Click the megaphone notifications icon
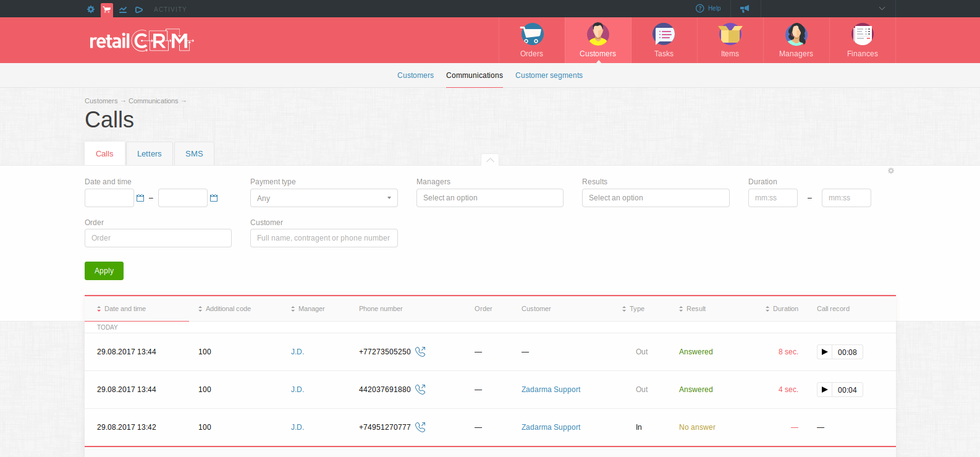The width and height of the screenshot is (980, 457). (x=745, y=9)
